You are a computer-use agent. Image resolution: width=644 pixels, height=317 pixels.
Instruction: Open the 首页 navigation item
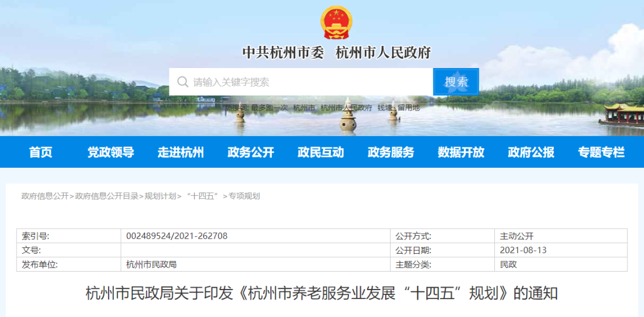pos(41,152)
